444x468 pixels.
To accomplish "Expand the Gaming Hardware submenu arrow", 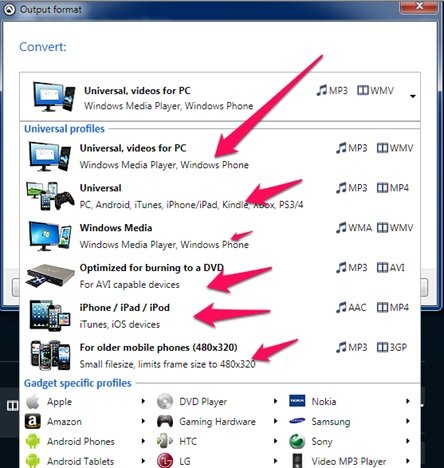I will (x=275, y=421).
